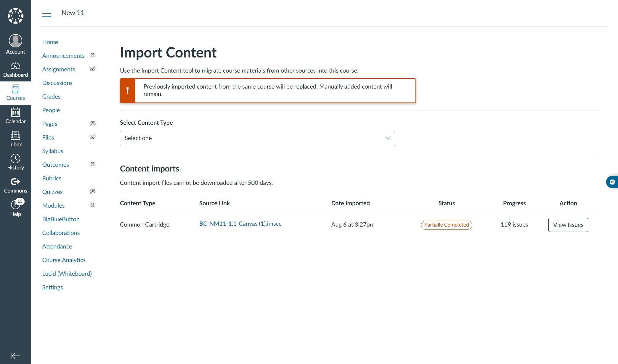Open Help with the 10 badge
The width and height of the screenshot is (618, 364).
15,208
